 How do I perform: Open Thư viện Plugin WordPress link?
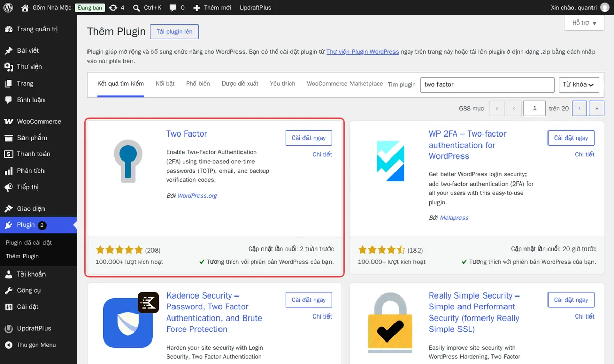(x=363, y=52)
